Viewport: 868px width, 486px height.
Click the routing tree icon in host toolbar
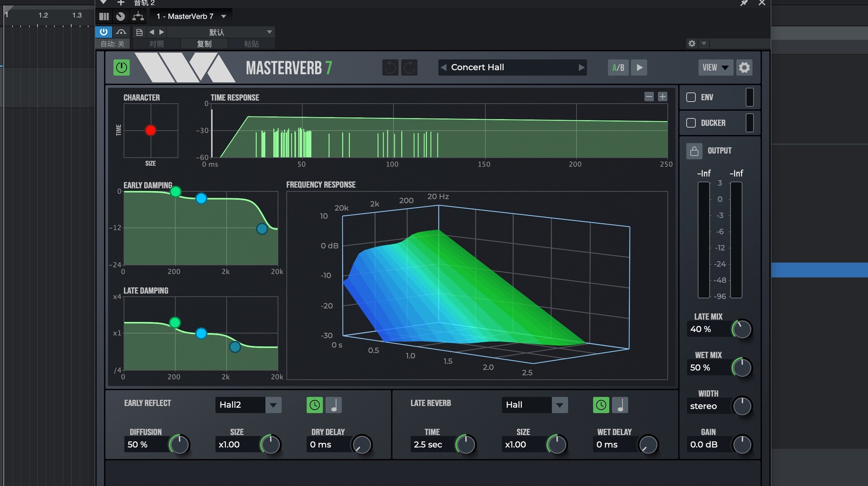coord(138,17)
